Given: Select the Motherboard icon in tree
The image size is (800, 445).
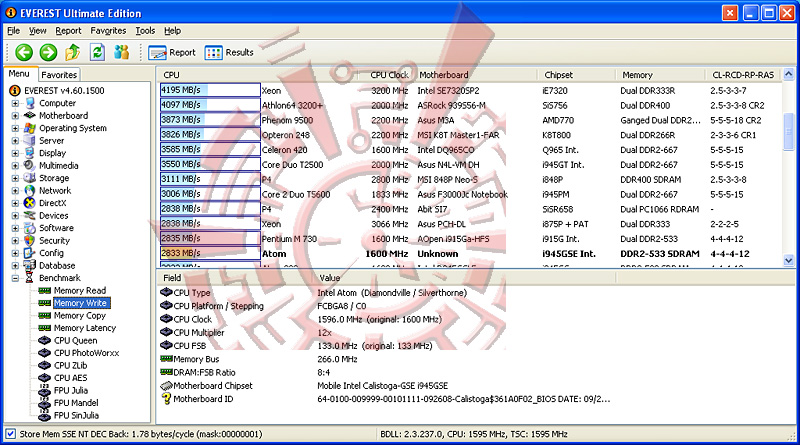Looking at the screenshot, I should tap(30, 115).
